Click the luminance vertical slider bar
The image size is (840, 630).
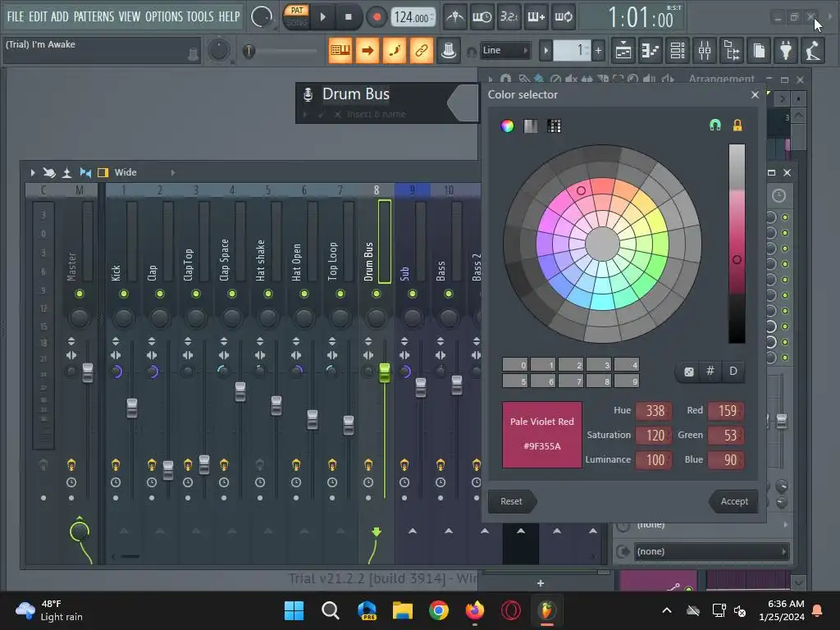tap(737, 244)
